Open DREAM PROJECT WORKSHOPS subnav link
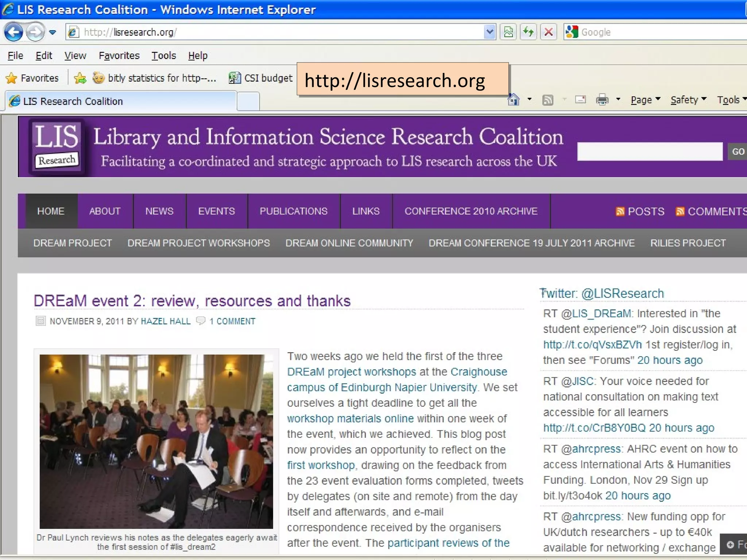This screenshot has width=747, height=560. [199, 243]
